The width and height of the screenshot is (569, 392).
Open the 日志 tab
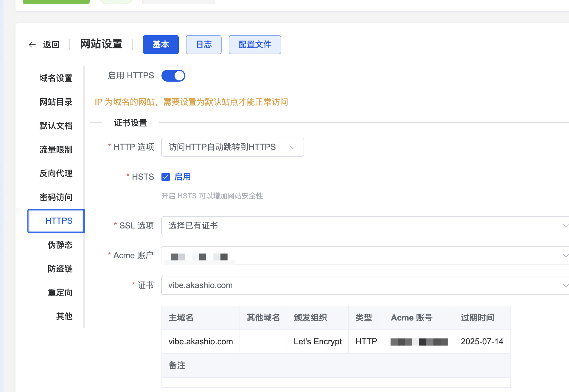pyautogui.click(x=204, y=45)
